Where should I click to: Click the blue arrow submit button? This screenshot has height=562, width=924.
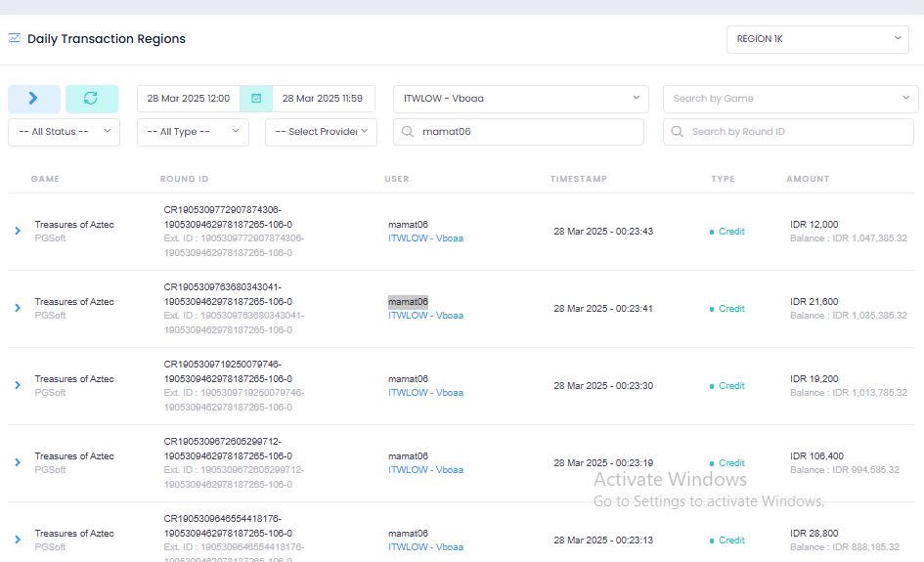(33, 99)
